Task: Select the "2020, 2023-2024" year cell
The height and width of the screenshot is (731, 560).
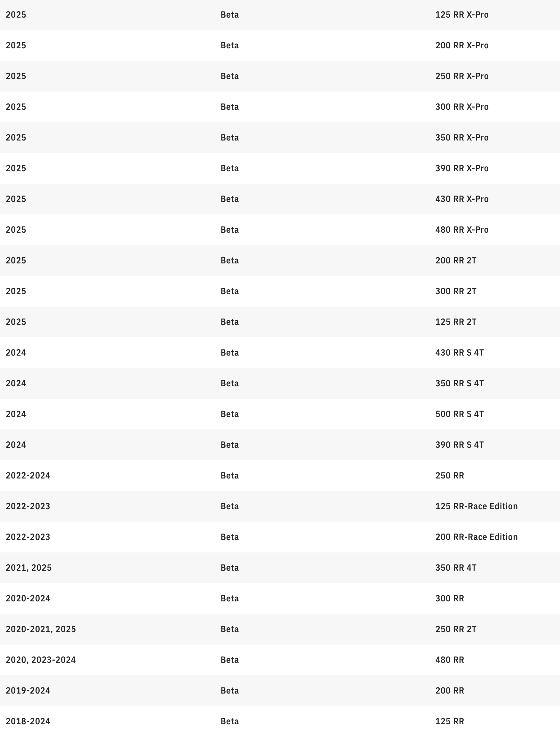Action: pos(41,660)
